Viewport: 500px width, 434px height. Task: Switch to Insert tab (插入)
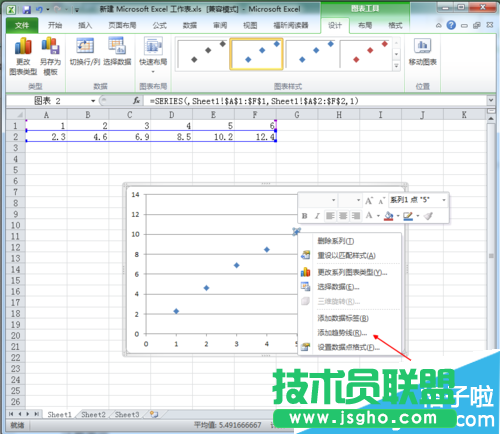(x=85, y=25)
